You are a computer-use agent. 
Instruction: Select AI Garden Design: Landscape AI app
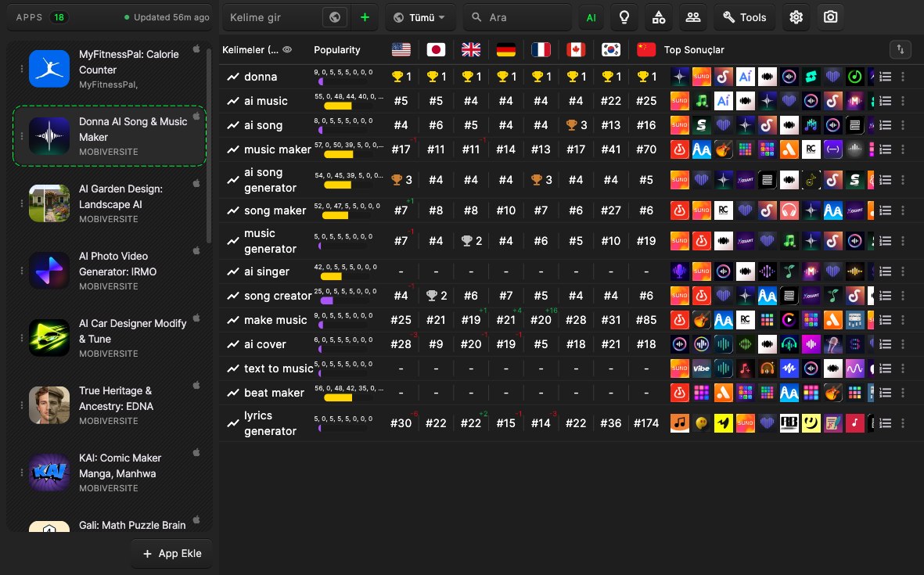pyautogui.click(x=110, y=203)
